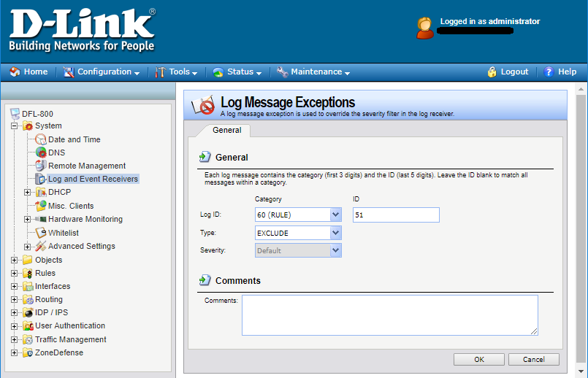The image size is (588, 378).
Task: Expand the Interfaces tree node
Action: point(15,287)
